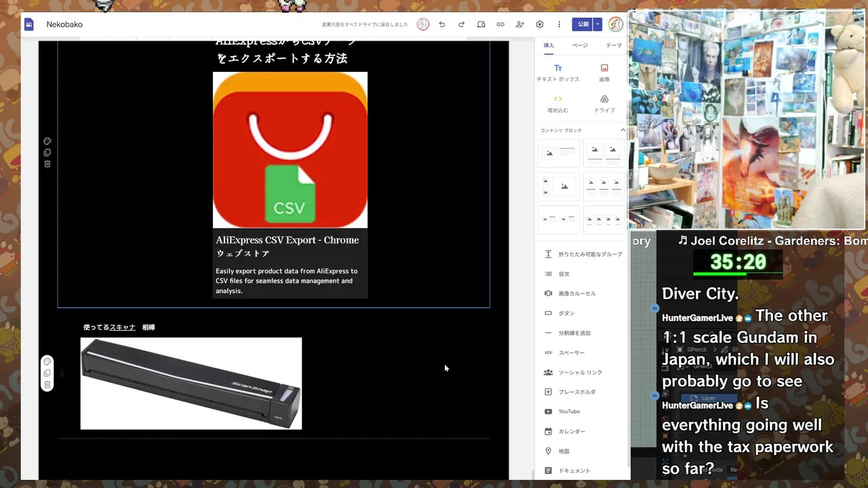
Task: Click the first HunterGamerLive chat username
Action: click(x=697, y=318)
